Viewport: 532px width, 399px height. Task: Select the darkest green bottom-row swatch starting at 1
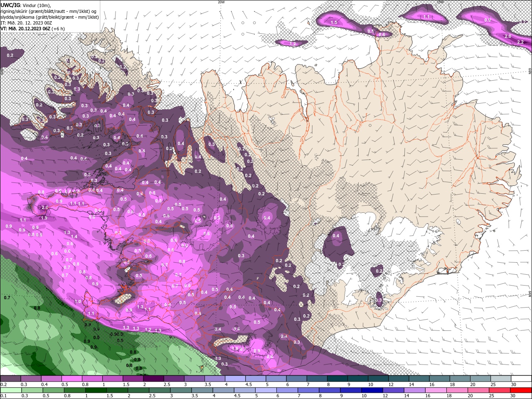tap(96, 390)
